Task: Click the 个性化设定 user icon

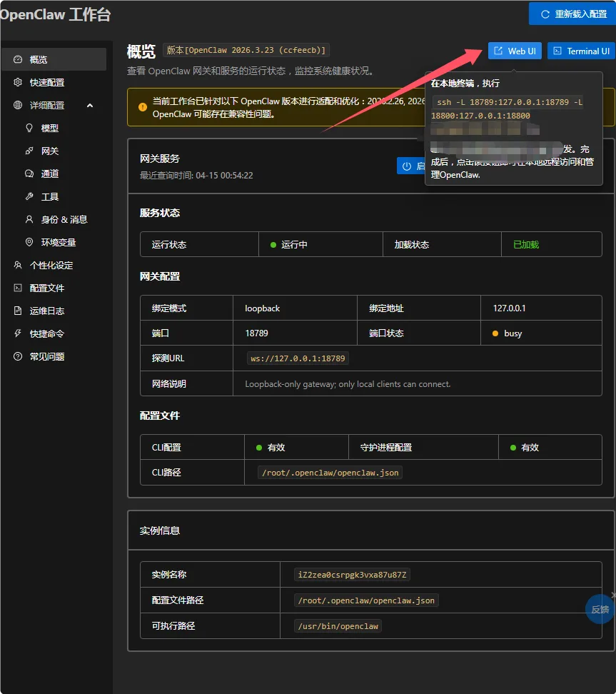Action: 18,265
